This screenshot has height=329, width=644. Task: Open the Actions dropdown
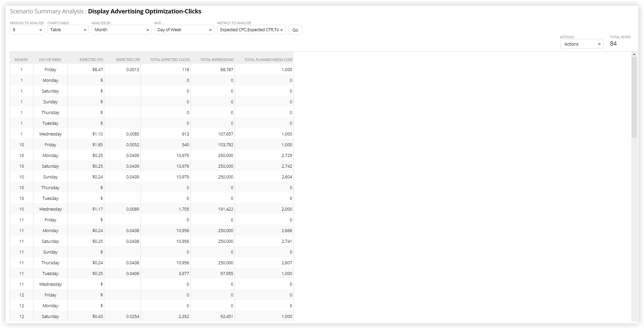coord(582,44)
